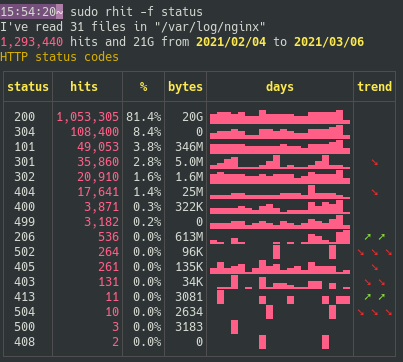The image size is (403, 362).
Task: Click status code 504
Action: pyautogui.click(x=25, y=312)
